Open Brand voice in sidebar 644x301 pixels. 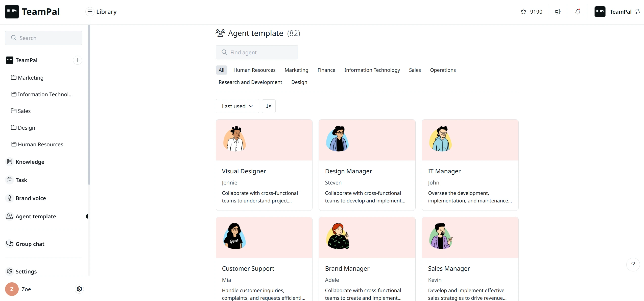pyautogui.click(x=31, y=198)
